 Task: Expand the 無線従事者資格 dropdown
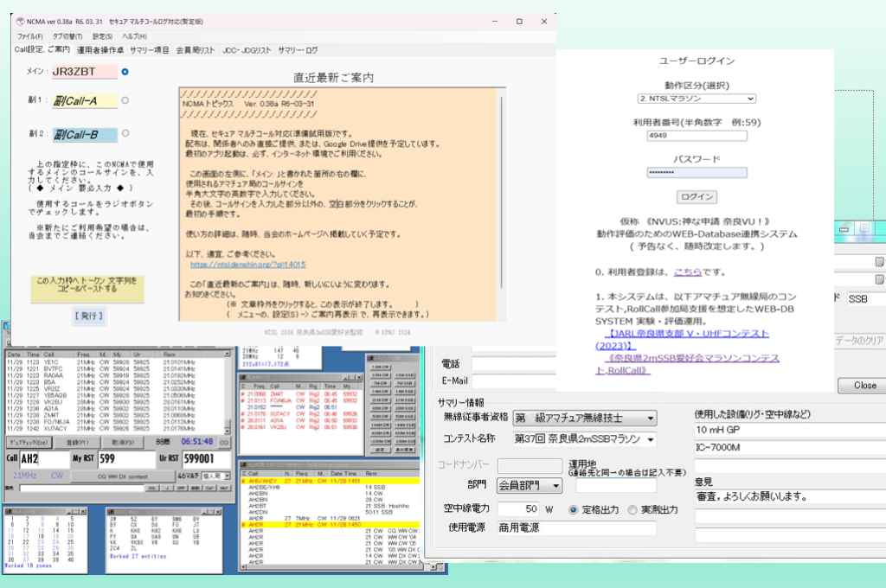584,419
